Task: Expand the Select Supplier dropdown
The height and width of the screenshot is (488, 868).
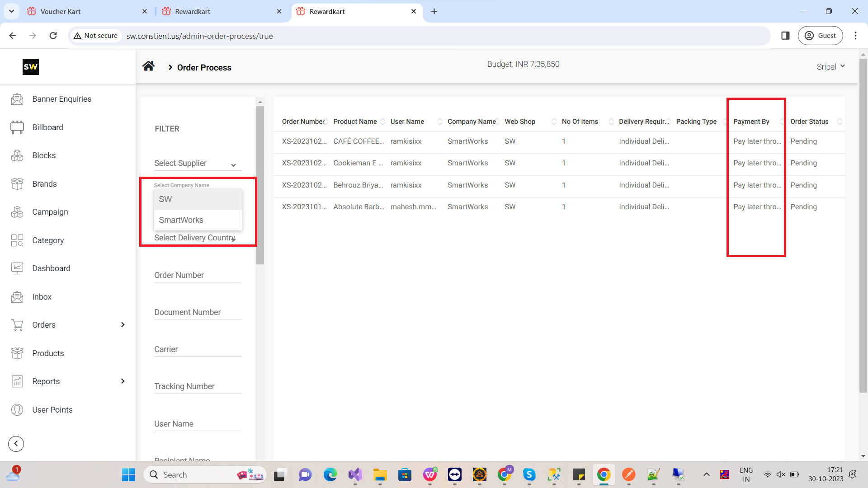Action: pos(198,163)
